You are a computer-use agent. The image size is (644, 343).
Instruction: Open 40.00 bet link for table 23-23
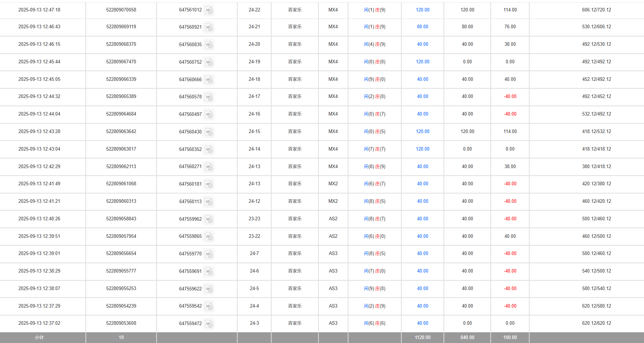click(x=422, y=219)
